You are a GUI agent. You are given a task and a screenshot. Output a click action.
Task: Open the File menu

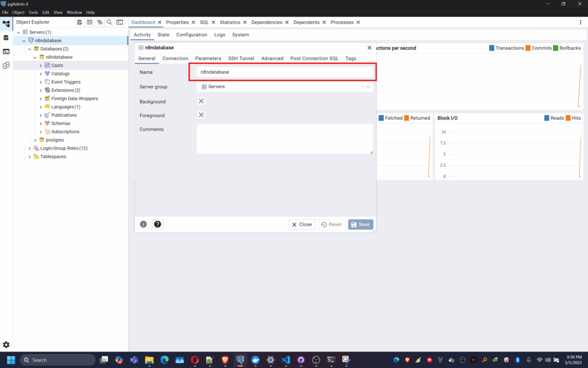(x=5, y=13)
